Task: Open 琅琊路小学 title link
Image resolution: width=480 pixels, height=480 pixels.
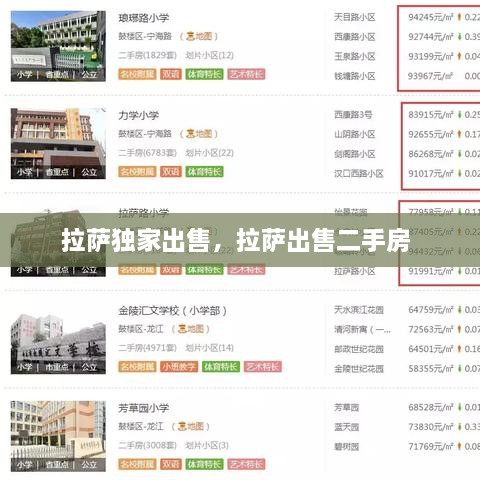Action: [144, 18]
